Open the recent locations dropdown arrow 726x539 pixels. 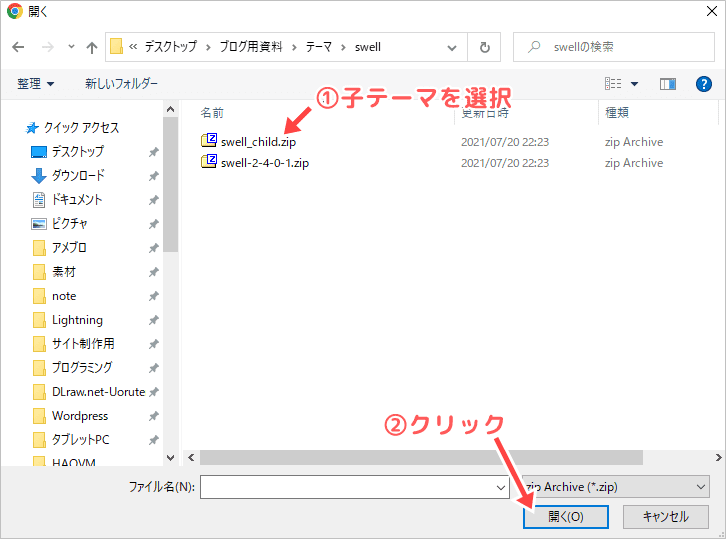[70, 47]
